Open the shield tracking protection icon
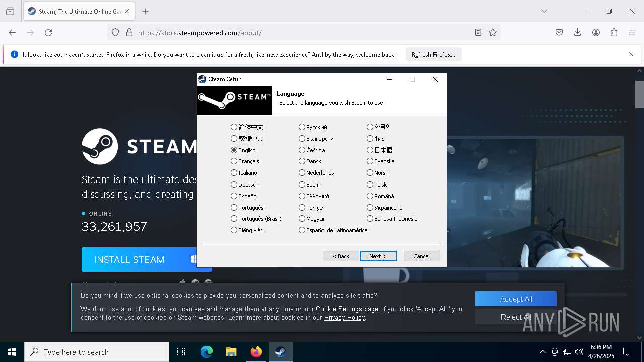 point(115,33)
